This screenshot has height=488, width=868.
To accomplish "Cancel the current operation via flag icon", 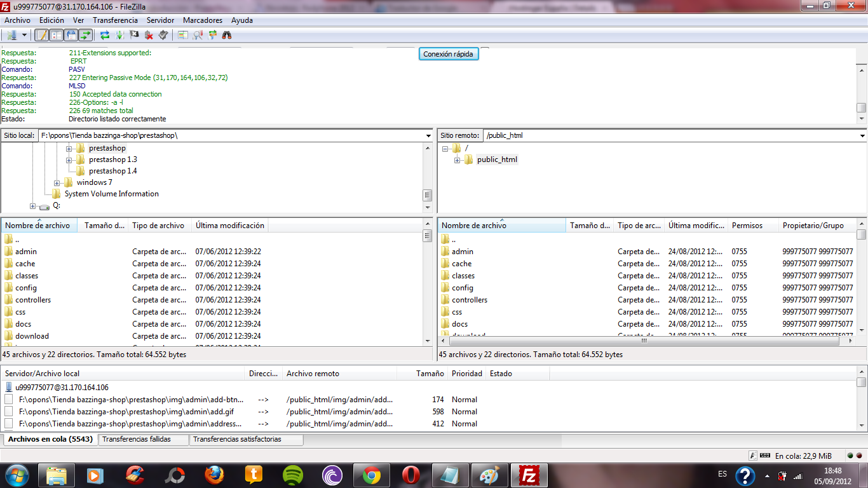I will (134, 35).
